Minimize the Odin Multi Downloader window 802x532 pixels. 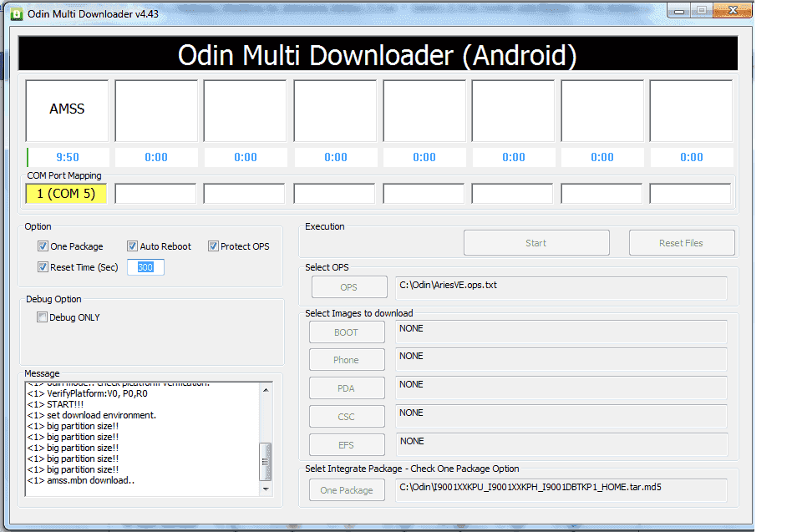pyautogui.click(x=678, y=11)
